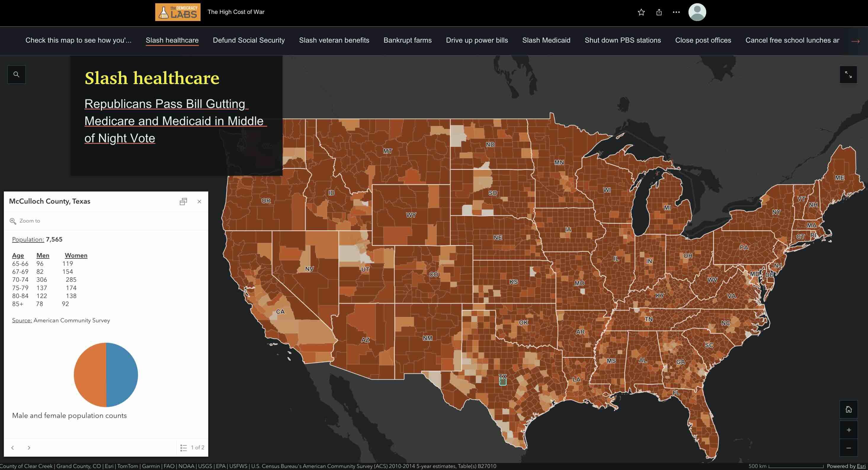The image size is (868, 470).
Task: Click the map search magnifier icon
Action: tap(16, 74)
